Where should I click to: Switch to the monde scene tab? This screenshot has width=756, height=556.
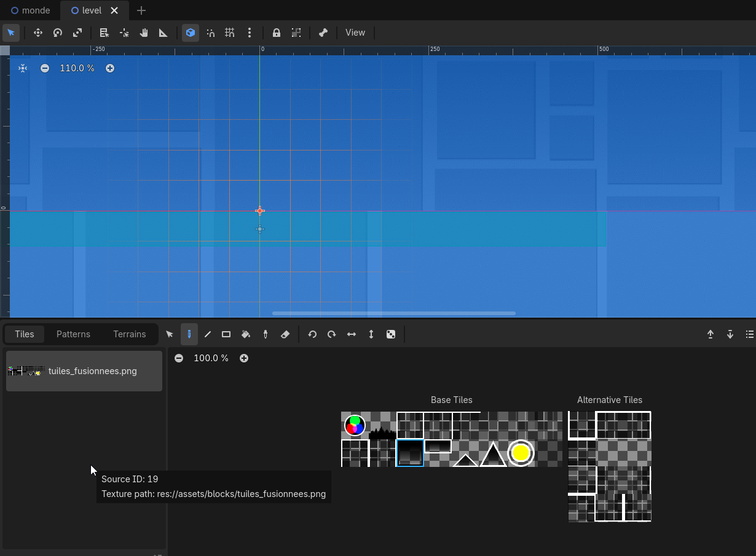click(31, 10)
